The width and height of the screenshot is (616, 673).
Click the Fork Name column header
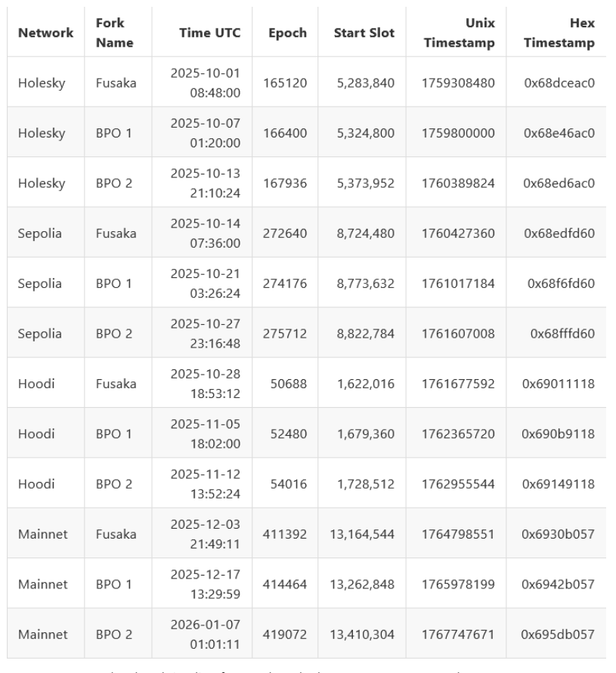[x=115, y=33]
